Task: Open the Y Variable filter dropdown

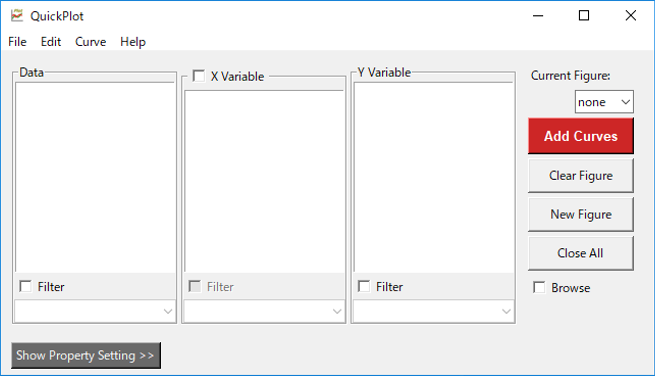Action: (433, 311)
